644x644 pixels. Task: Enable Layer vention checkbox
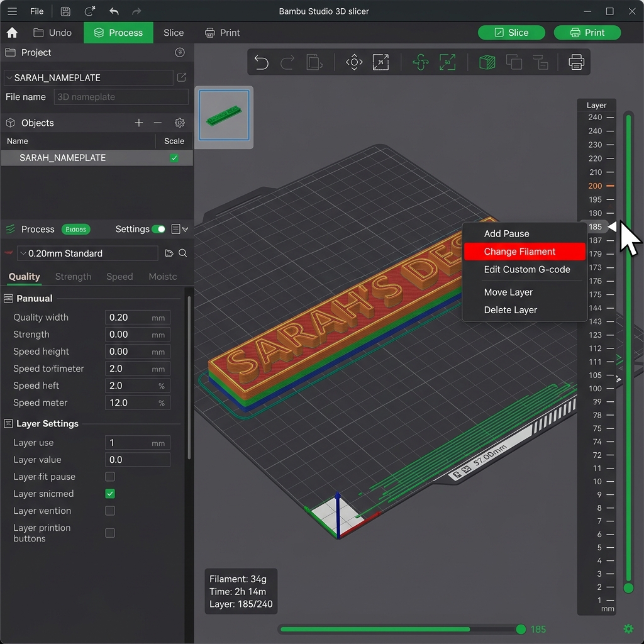pos(109,511)
